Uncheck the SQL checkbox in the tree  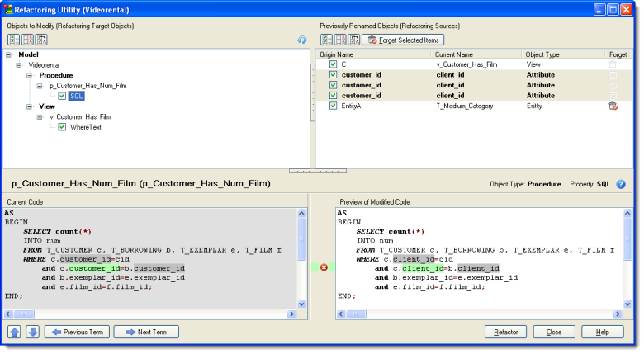[x=63, y=96]
